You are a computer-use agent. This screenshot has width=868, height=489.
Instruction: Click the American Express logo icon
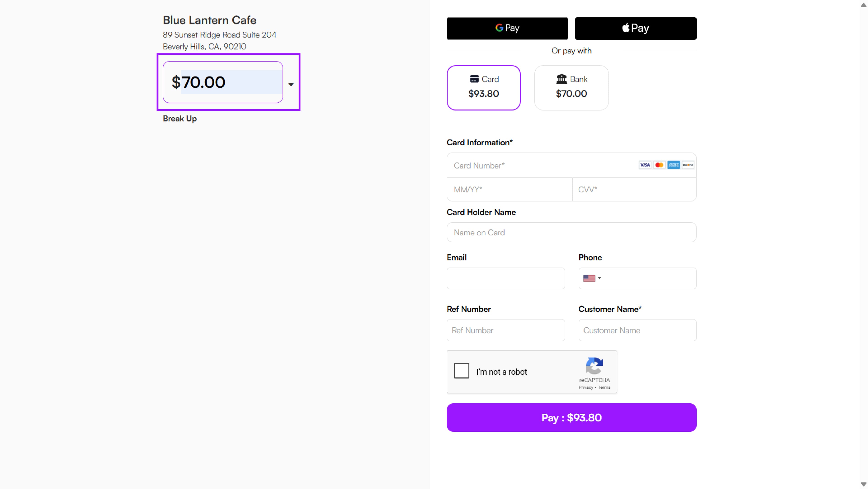[674, 165]
